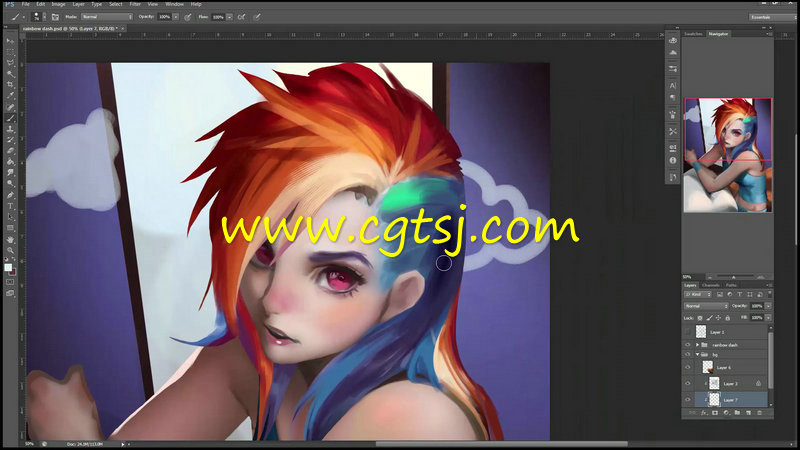Toggle pressure for opacity

(188, 17)
